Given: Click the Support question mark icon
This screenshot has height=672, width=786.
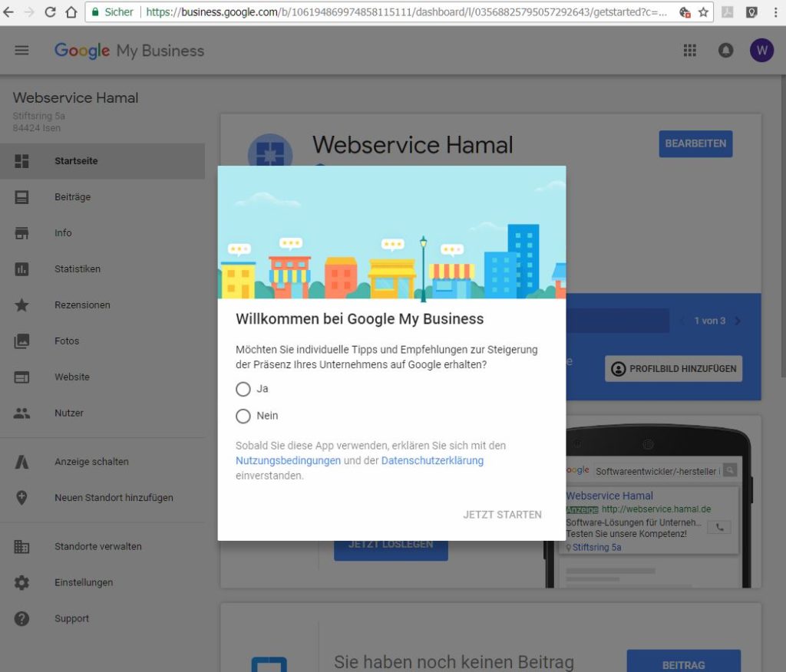Looking at the screenshot, I should coord(21,619).
